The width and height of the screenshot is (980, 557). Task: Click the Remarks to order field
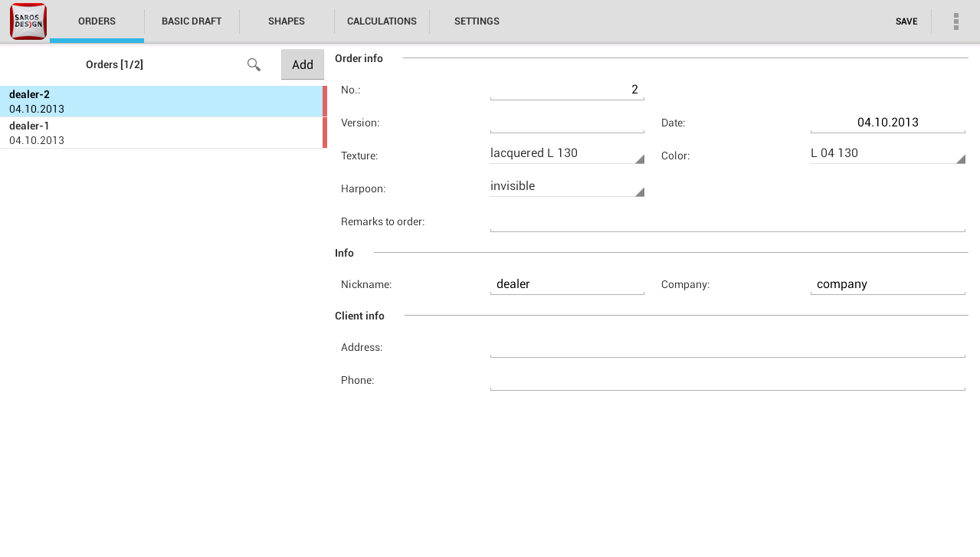point(727,221)
